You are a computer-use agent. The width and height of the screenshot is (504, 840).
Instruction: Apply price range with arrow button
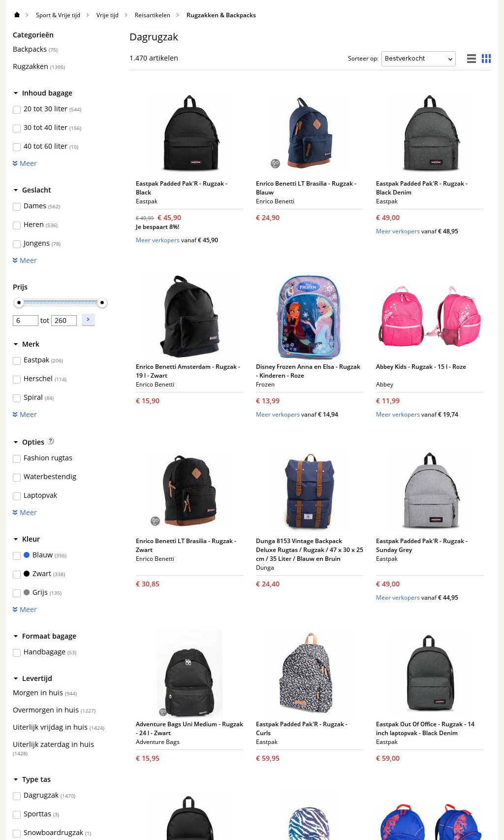88,320
